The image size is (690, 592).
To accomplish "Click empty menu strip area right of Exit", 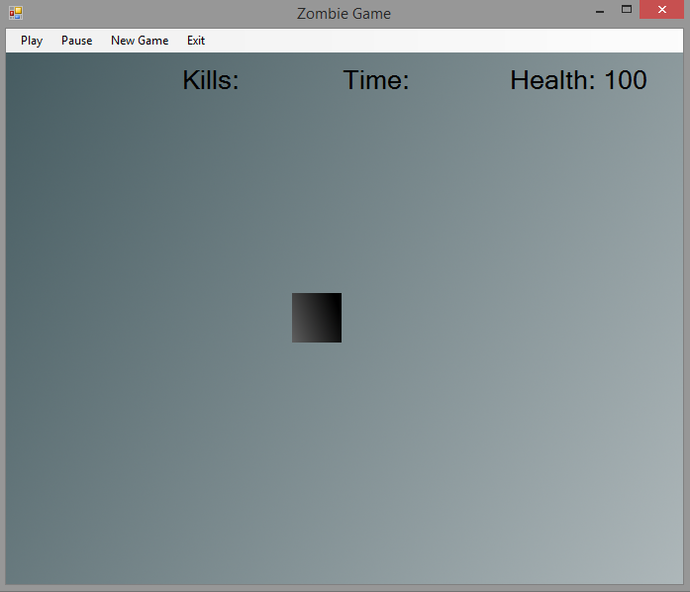I will (440, 41).
